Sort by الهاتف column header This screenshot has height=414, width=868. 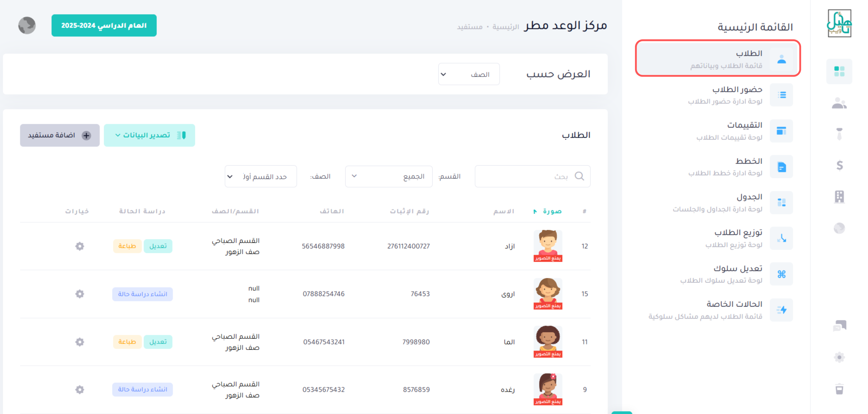[332, 211]
